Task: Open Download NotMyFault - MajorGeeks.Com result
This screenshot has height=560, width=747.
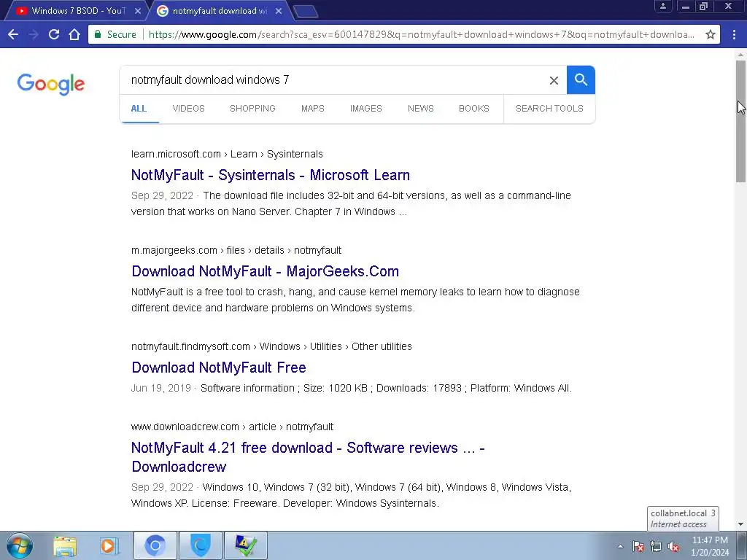Action: click(x=266, y=271)
